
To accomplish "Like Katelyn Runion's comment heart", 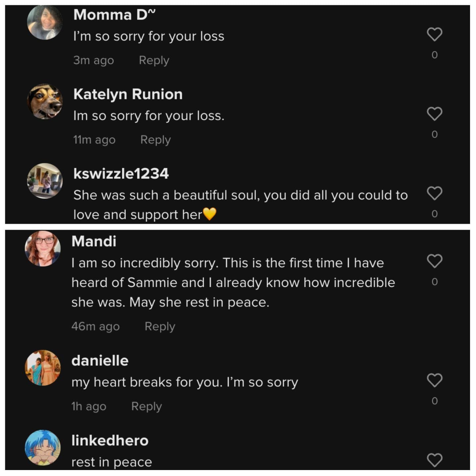I will pyautogui.click(x=434, y=114).
